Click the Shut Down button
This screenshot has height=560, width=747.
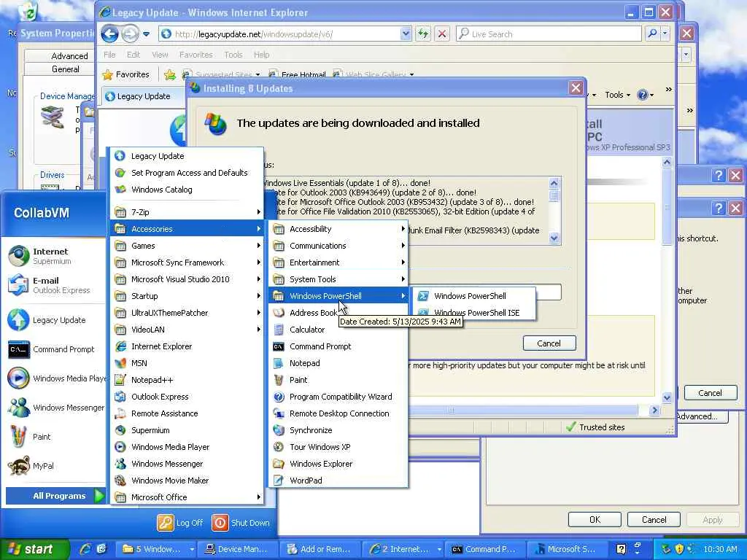[241, 523]
